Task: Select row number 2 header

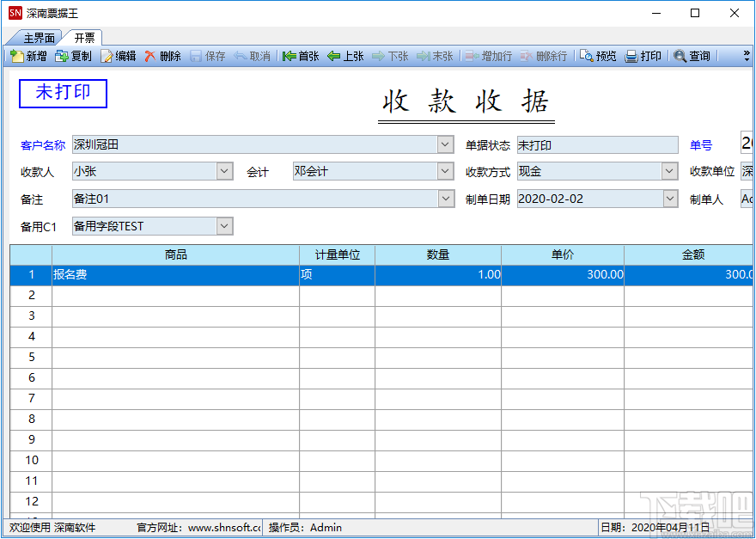Action: tap(31, 296)
